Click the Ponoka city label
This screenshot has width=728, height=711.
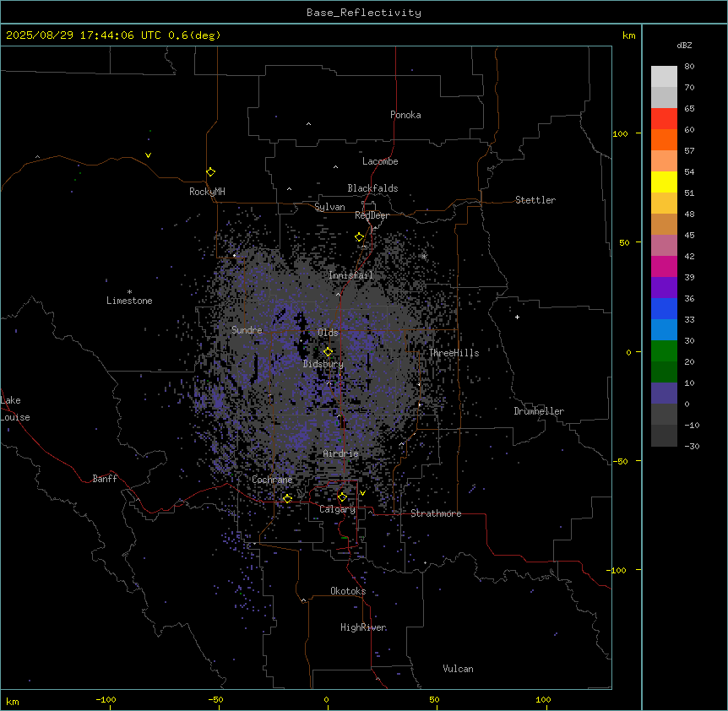click(405, 115)
